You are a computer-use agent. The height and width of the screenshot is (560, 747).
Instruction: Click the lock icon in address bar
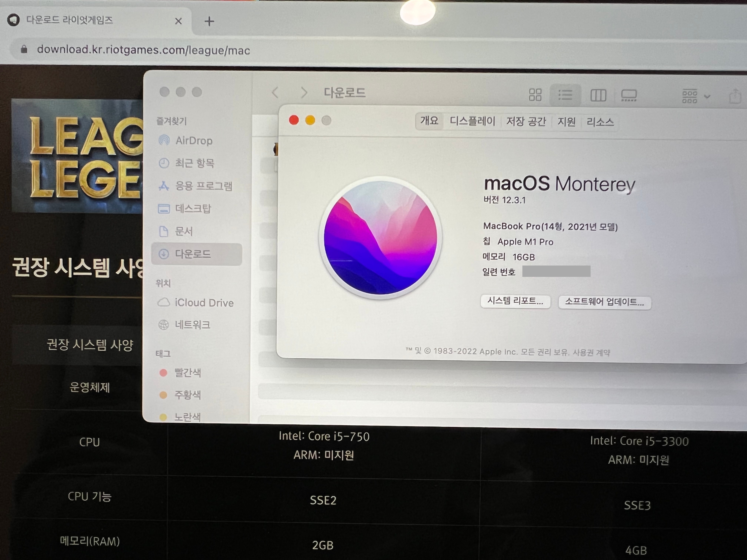pyautogui.click(x=24, y=49)
